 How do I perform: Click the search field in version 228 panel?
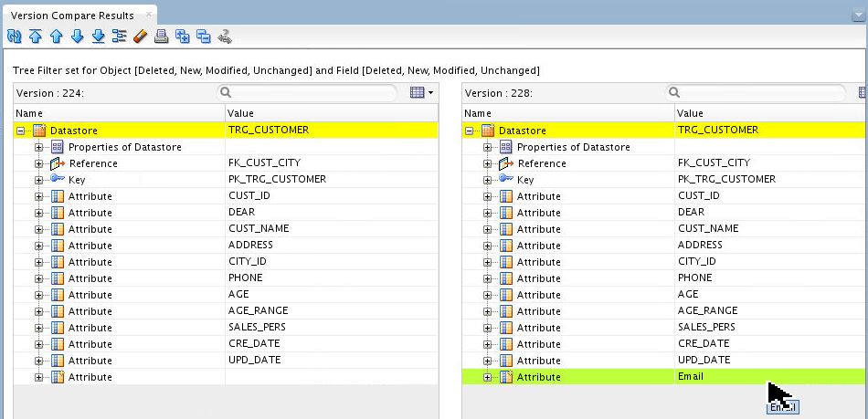760,92
